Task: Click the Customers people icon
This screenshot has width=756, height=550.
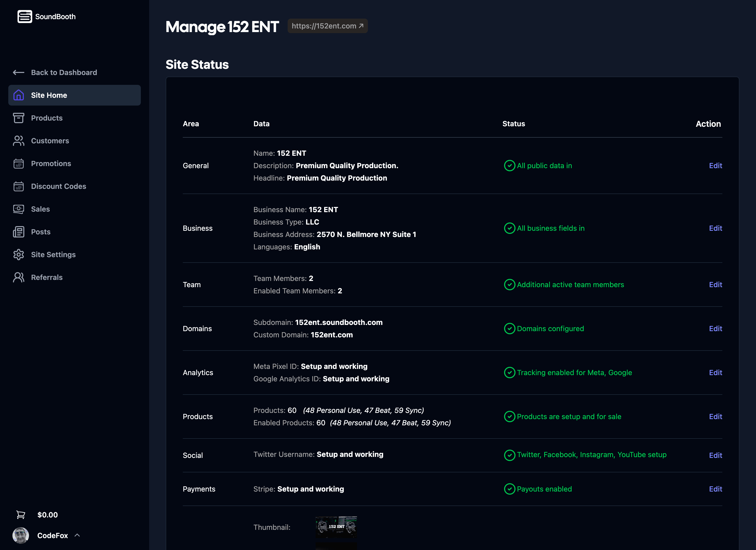Action: coord(18,140)
